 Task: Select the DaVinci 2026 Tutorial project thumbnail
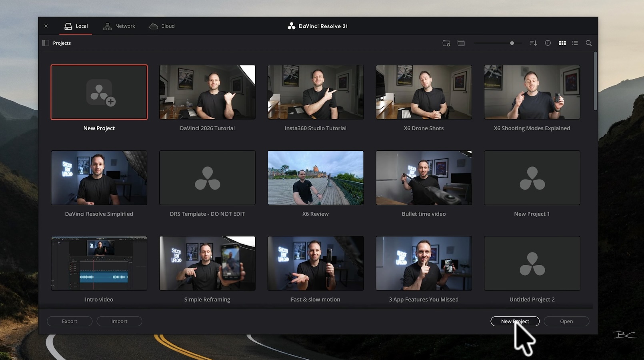point(207,92)
